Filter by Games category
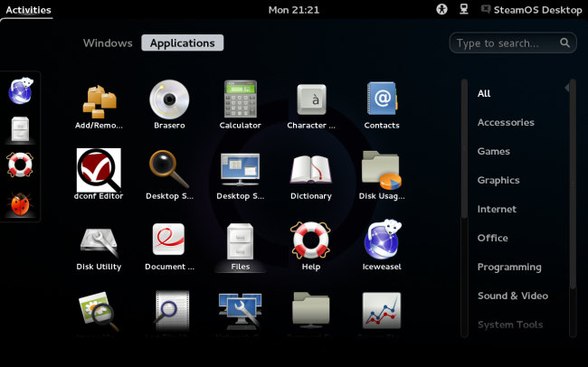The width and height of the screenshot is (588, 367). (494, 151)
